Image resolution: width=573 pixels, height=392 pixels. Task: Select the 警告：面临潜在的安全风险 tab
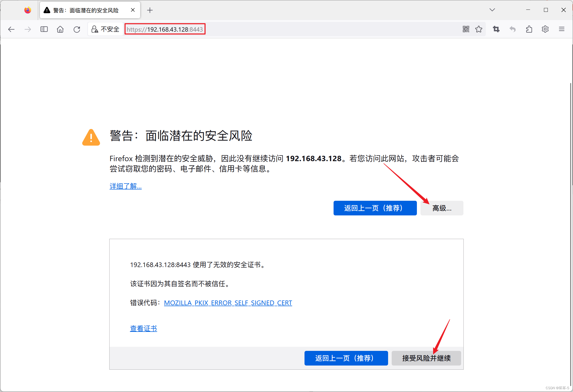tap(85, 10)
